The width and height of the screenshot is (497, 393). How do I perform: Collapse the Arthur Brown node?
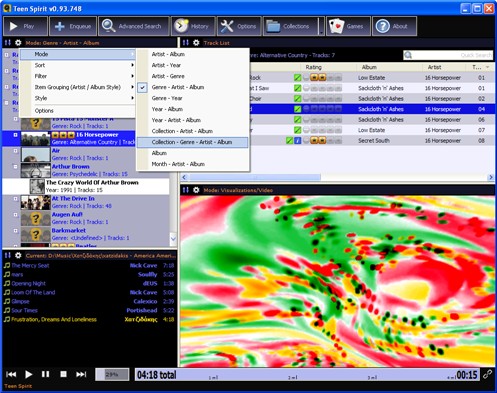[x=15, y=166]
